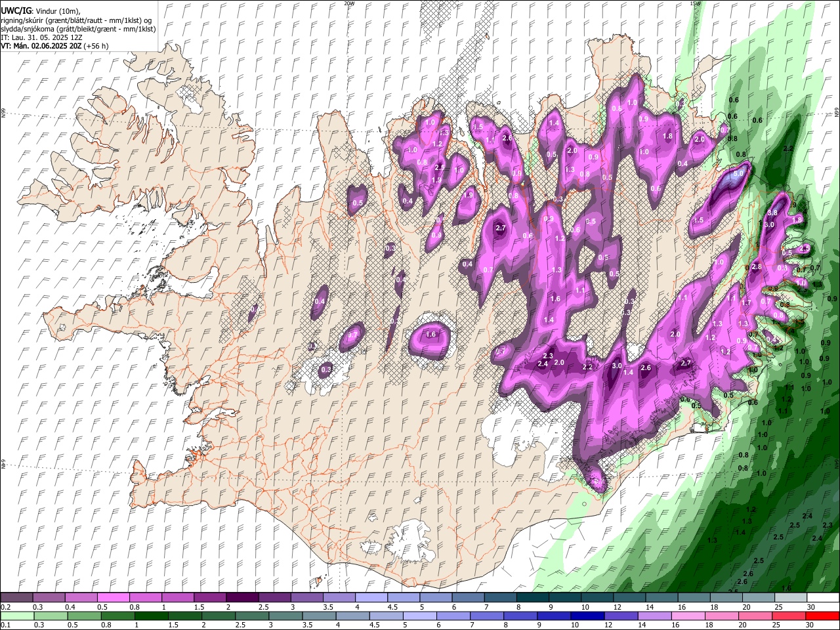The image size is (840, 630).
Task: Click the '2.8' precipitation value on map
Action: point(756,267)
